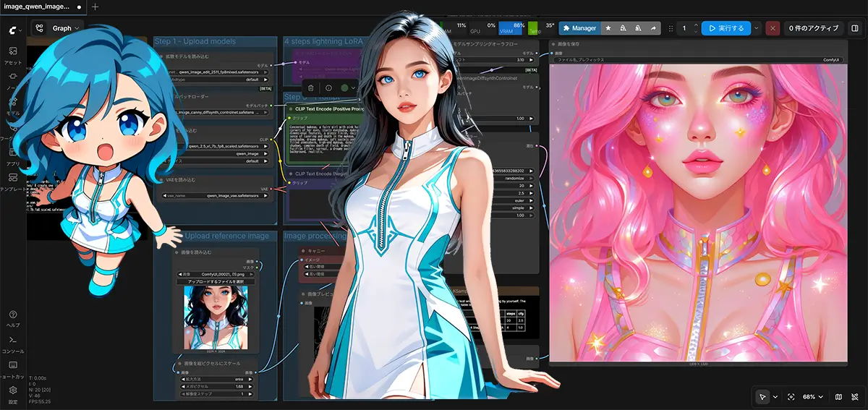Image resolution: width=868 pixels, height=410 pixels.
Task: Click the fit view icon in bottom toolbar
Action: click(791, 396)
